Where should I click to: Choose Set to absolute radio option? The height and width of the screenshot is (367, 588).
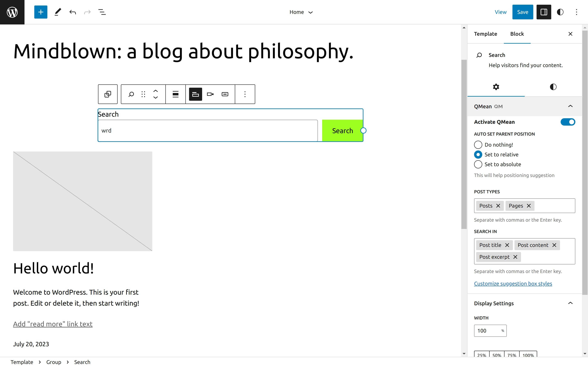click(x=478, y=164)
